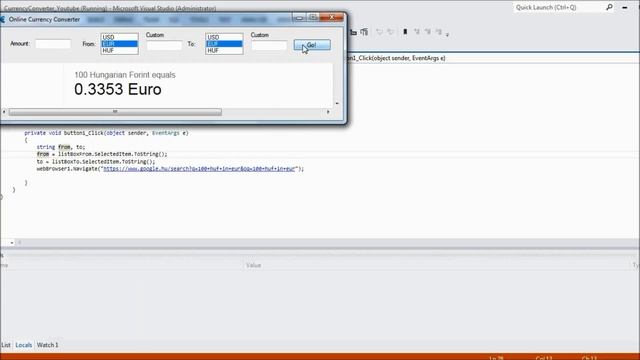Click the right arrow of the converter's horizontal scrollbar
Image resolution: width=640 pixels, height=360 pixels.
tap(328, 112)
